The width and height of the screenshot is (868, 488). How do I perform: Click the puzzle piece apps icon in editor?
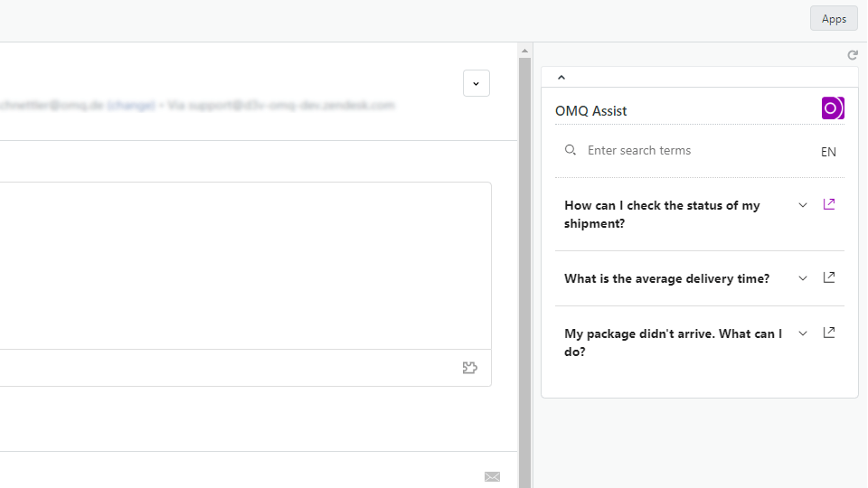point(469,368)
